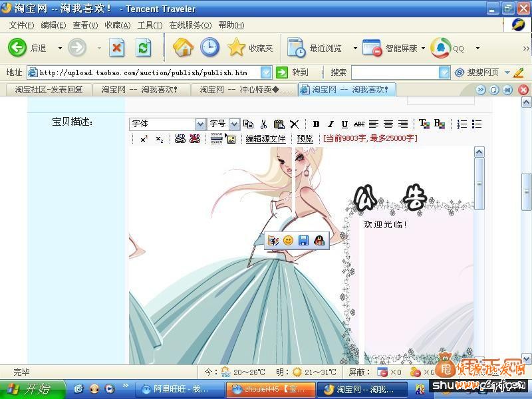Click the text color icon

pos(424,124)
